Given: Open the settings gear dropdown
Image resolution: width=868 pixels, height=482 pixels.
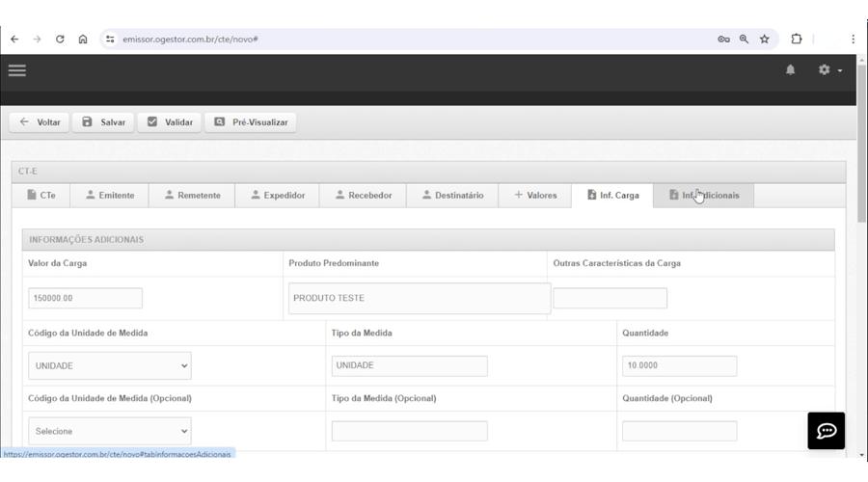Looking at the screenshot, I should coord(828,70).
